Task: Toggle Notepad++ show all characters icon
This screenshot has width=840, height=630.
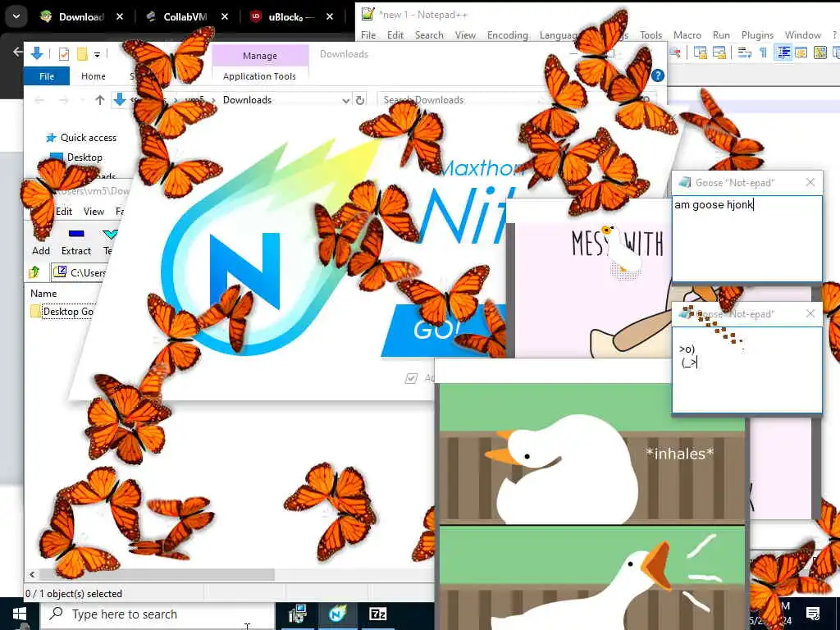Action: (x=764, y=52)
